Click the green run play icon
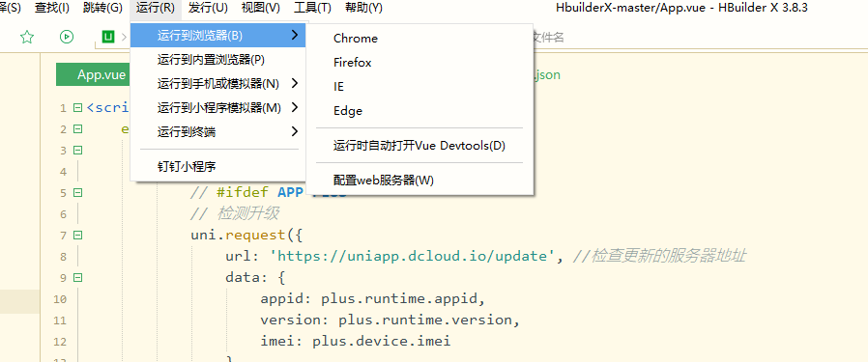 [67, 37]
